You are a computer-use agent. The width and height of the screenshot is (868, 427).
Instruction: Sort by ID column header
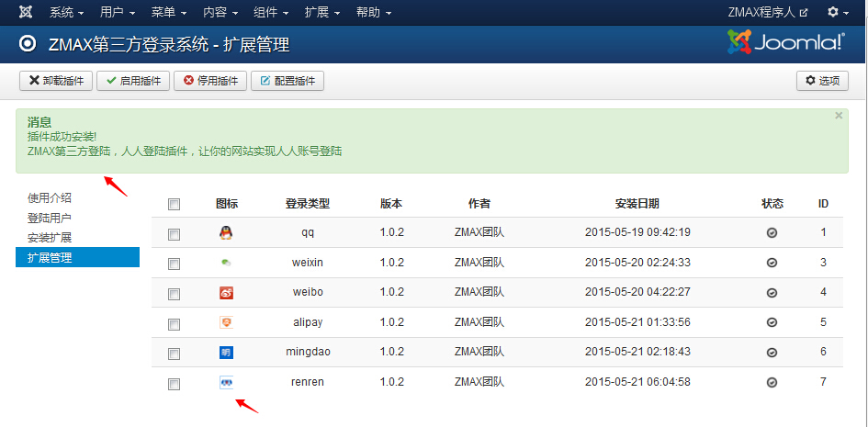pos(823,204)
